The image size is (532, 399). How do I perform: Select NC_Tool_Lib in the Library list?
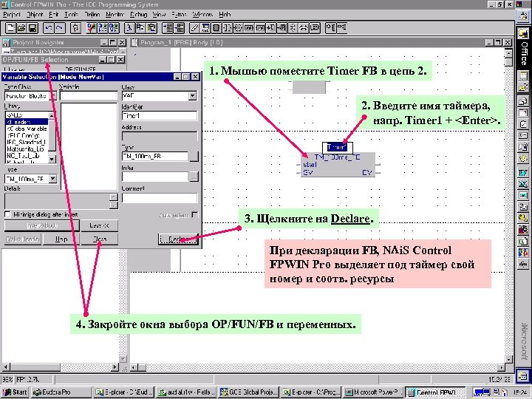pos(27,156)
